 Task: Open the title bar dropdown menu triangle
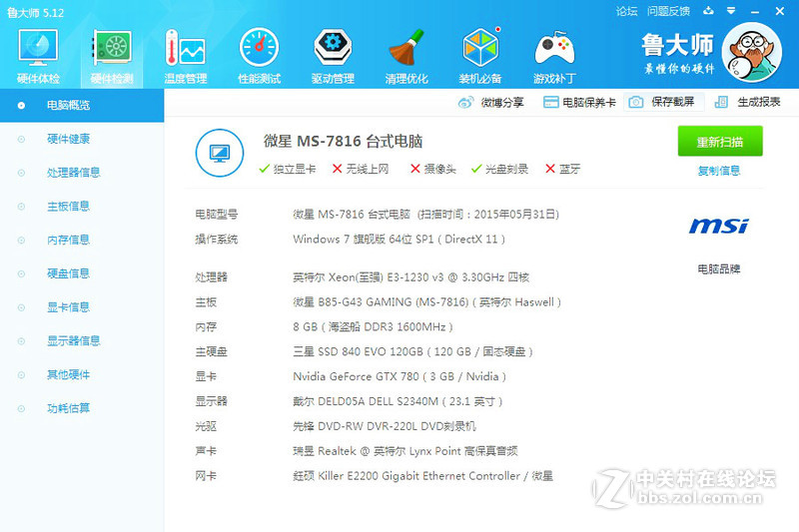[x=731, y=11]
